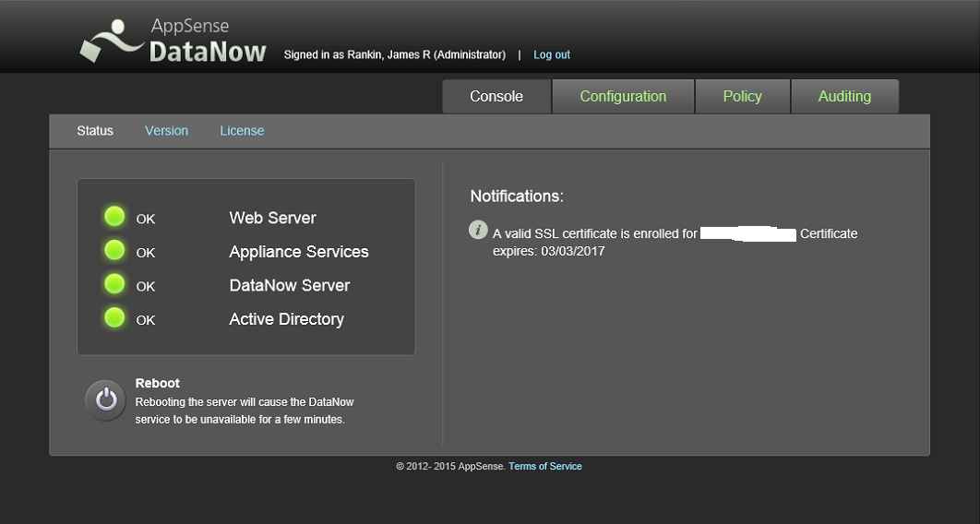Viewport: 980px width, 524px height.
Task: Open the Configuration tab
Action: click(x=623, y=96)
